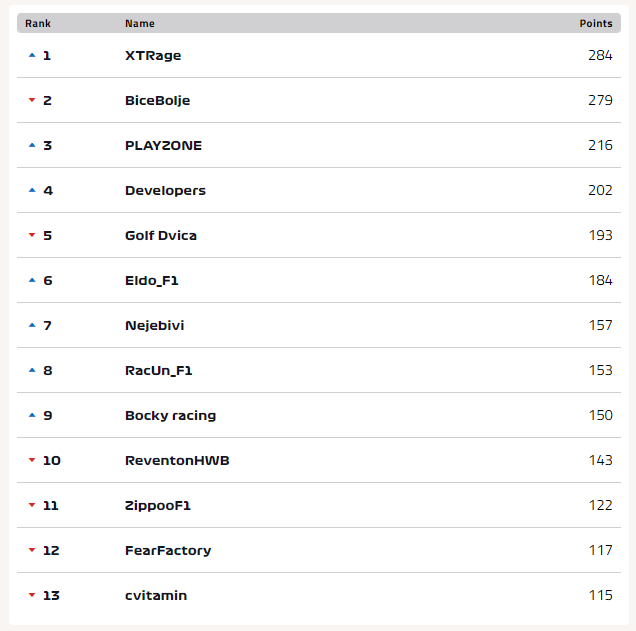Click the blue up arrow beside rank 1
This screenshot has height=631, width=636.
pos(32,55)
